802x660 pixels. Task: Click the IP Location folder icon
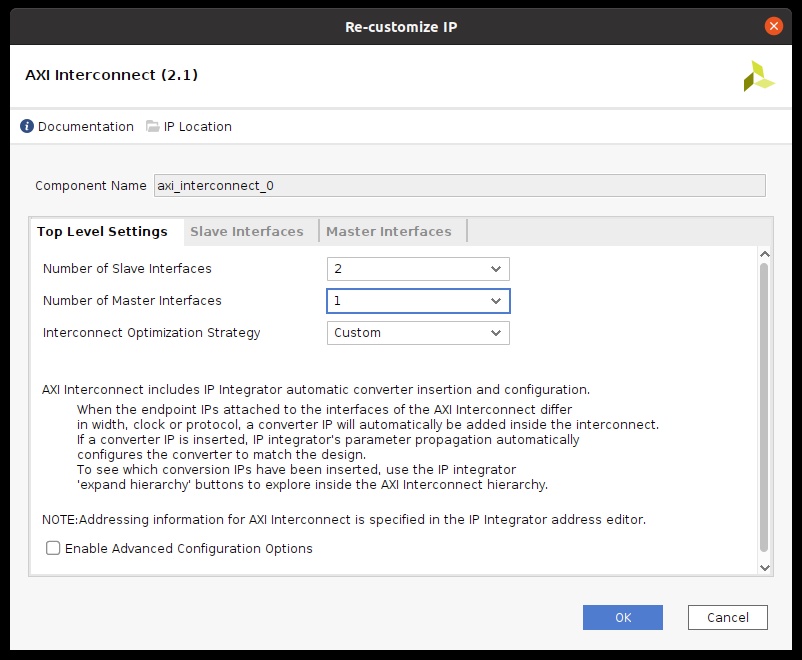point(152,126)
